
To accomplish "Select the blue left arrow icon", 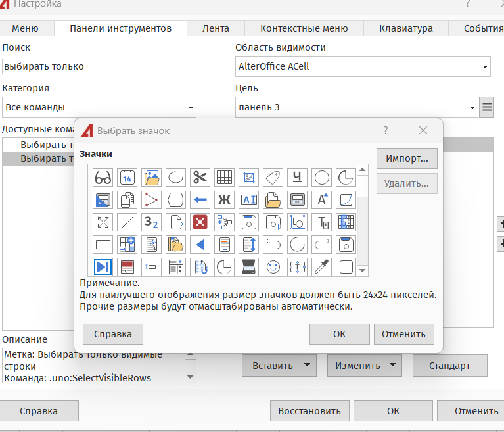I will click(200, 199).
